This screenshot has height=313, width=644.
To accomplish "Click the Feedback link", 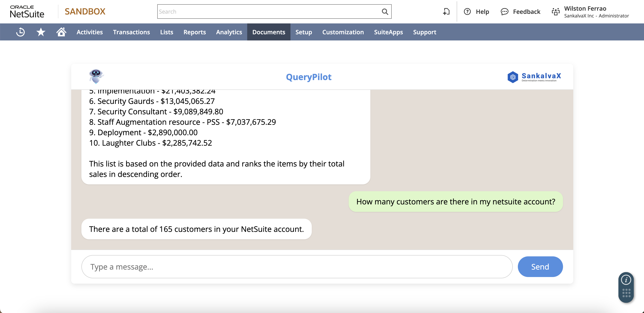I will [527, 12].
